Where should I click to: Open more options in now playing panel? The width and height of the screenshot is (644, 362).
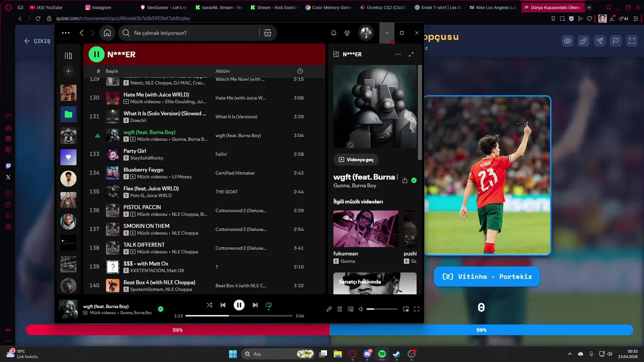[x=397, y=54]
